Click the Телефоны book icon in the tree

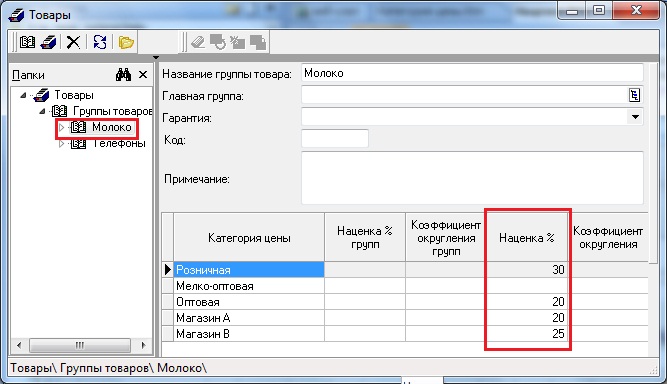pos(78,143)
